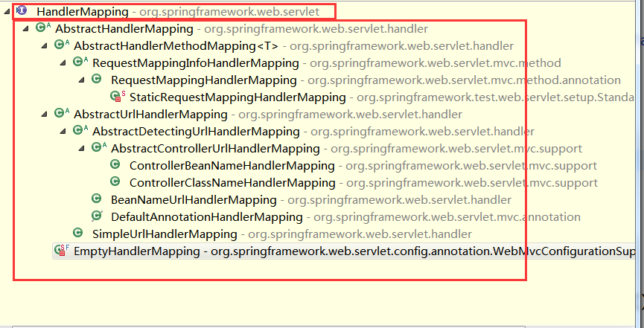Viewport: 644px width, 328px height.
Task: Select the highlighted EmptyHandlerMapping row
Action: [343, 251]
